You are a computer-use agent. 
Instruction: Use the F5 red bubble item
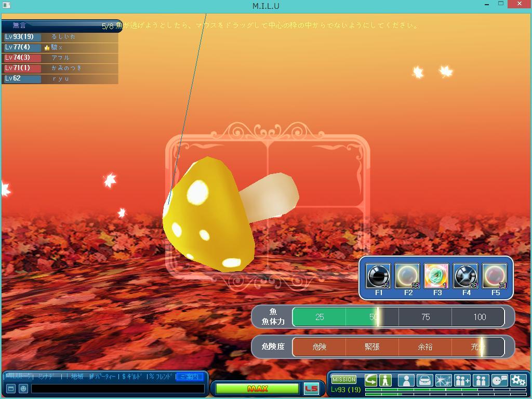[495, 276]
